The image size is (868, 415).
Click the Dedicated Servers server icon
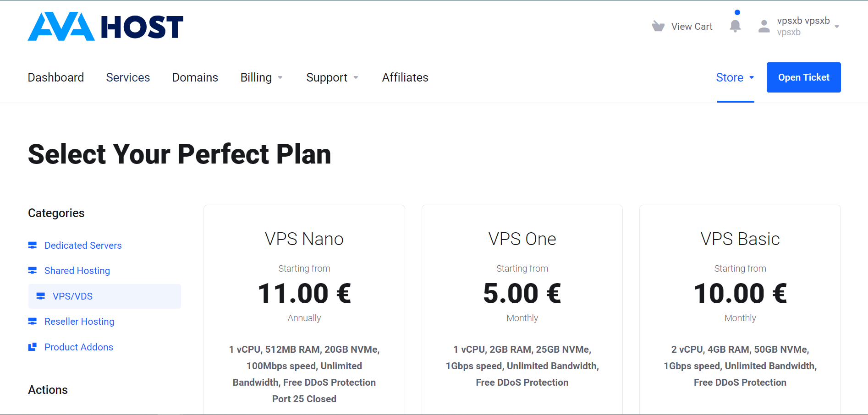33,246
